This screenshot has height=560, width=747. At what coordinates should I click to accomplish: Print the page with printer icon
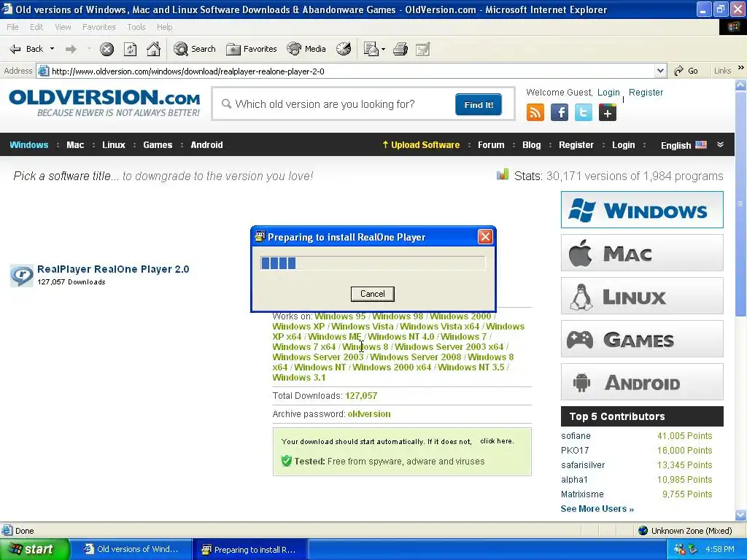coord(400,49)
